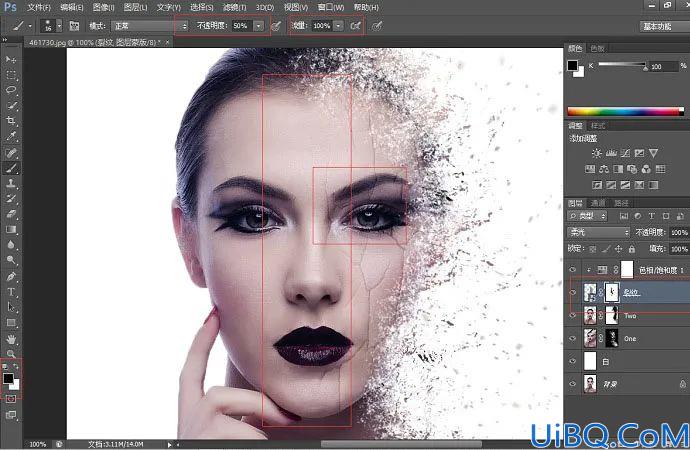Add a Vibrance adjustment (triangle icon)
The width and height of the screenshot is (690, 450).
pos(653,153)
